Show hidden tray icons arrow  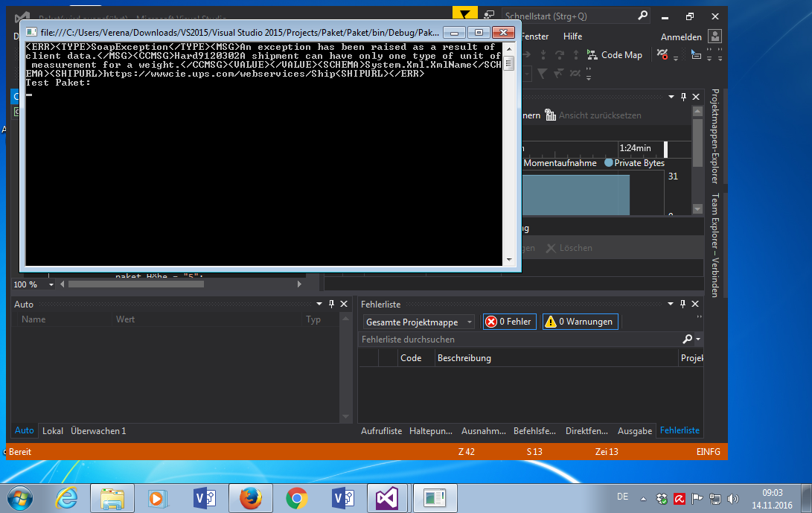tap(643, 499)
